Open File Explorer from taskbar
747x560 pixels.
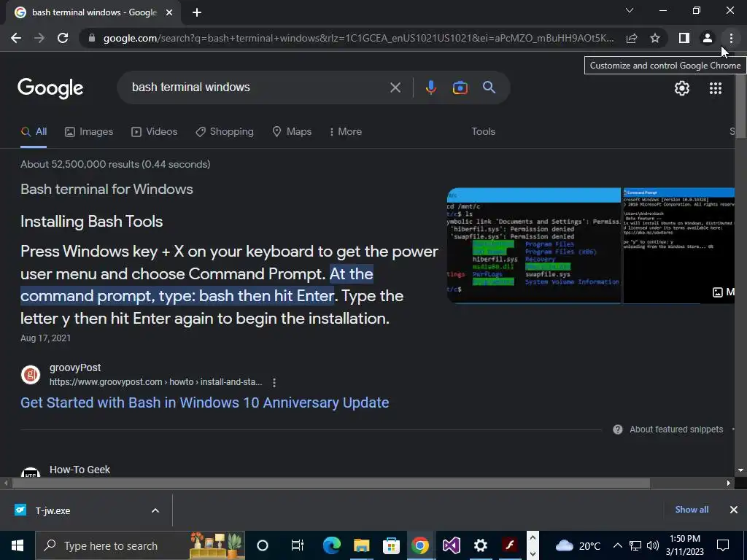[361, 545]
